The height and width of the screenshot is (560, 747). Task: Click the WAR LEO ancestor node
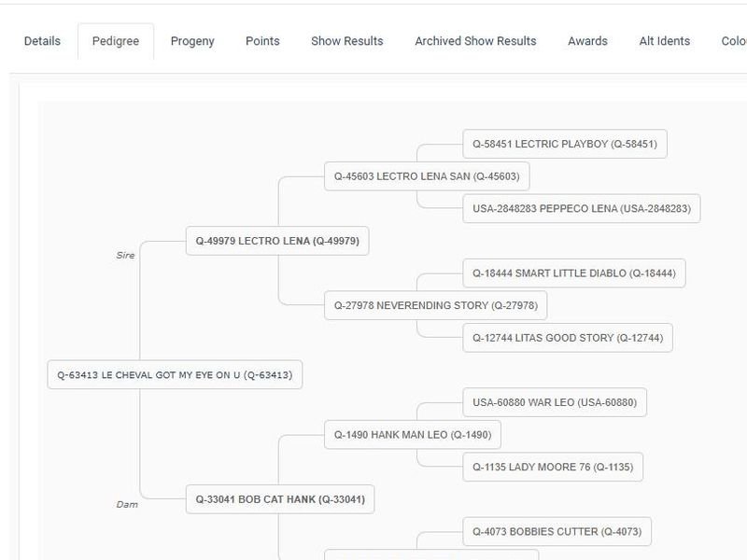click(x=554, y=403)
